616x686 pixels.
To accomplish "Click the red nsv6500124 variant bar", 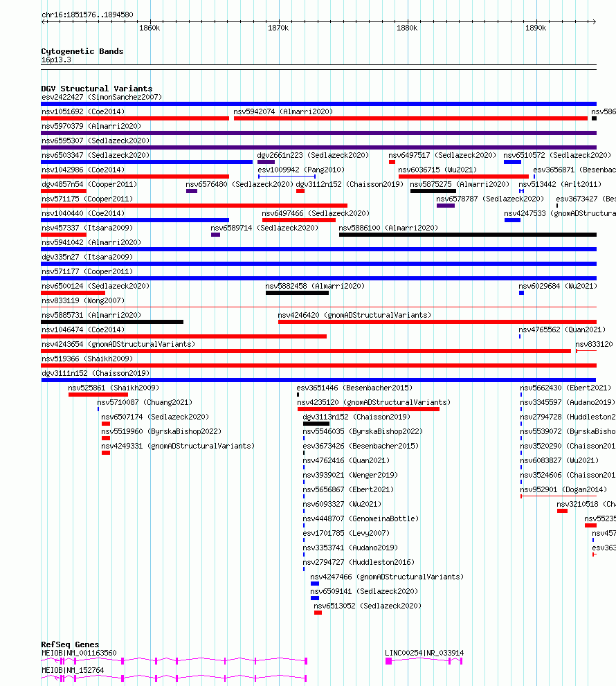I will click(73, 293).
